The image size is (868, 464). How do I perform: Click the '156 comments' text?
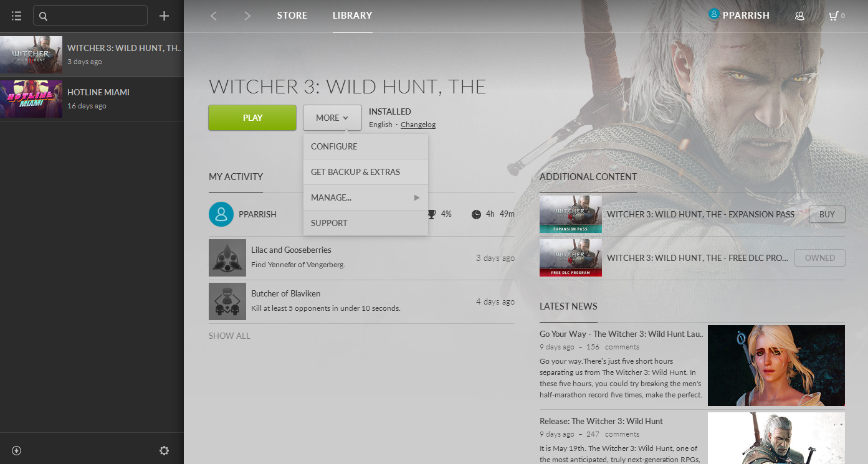tap(613, 347)
